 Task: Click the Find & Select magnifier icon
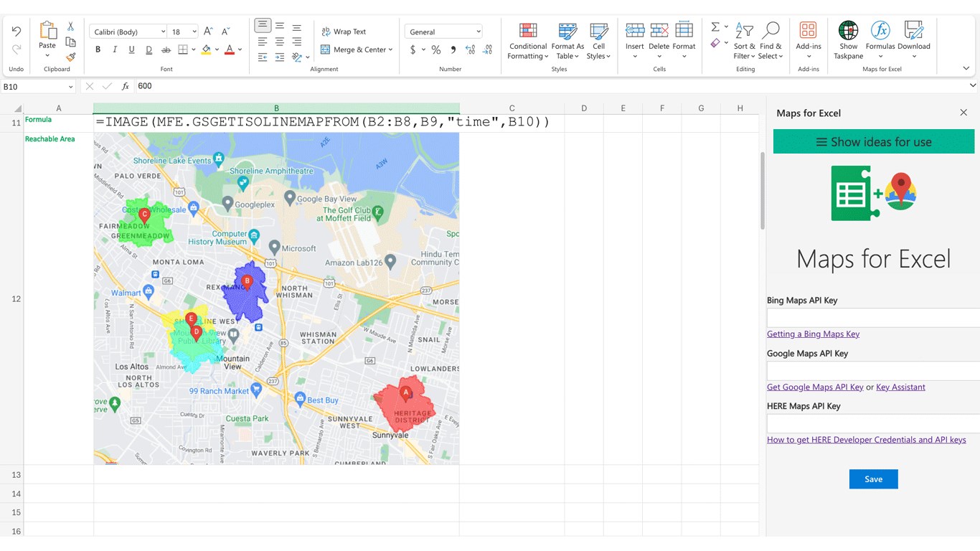coord(771,31)
